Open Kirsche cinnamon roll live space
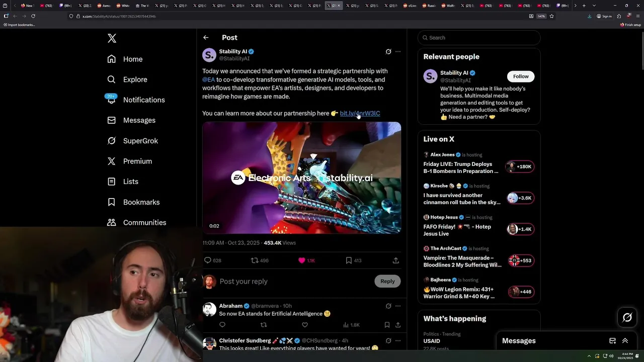The height and width of the screenshot is (362, 644). (x=479, y=195)
